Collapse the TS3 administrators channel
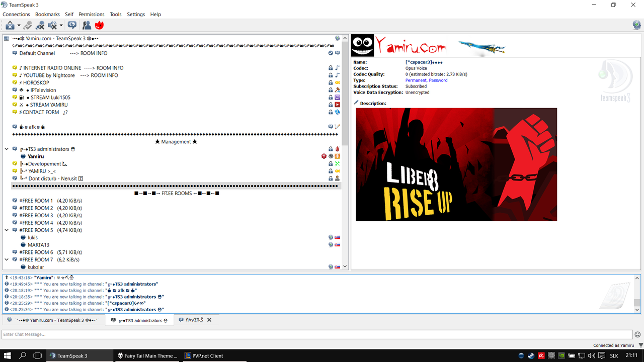 (x=7, y=149)
